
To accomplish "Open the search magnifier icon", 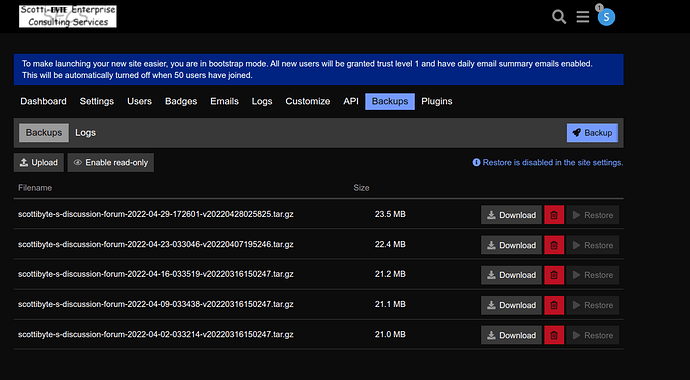I will 559,17.
